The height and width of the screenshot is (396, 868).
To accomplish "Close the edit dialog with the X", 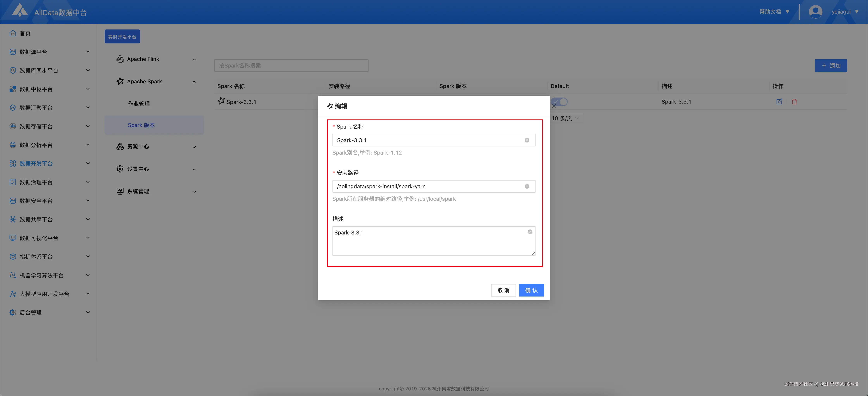I will [x=554, y=106].
